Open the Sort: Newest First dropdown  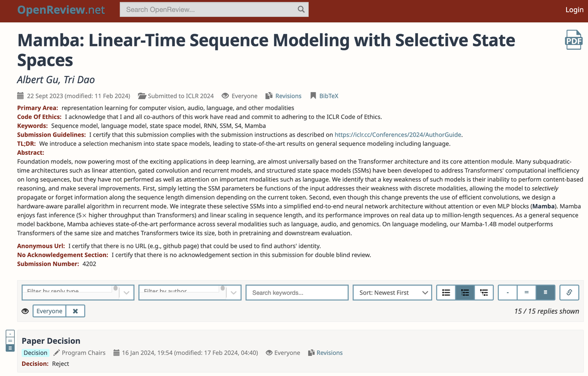point(392,292)
